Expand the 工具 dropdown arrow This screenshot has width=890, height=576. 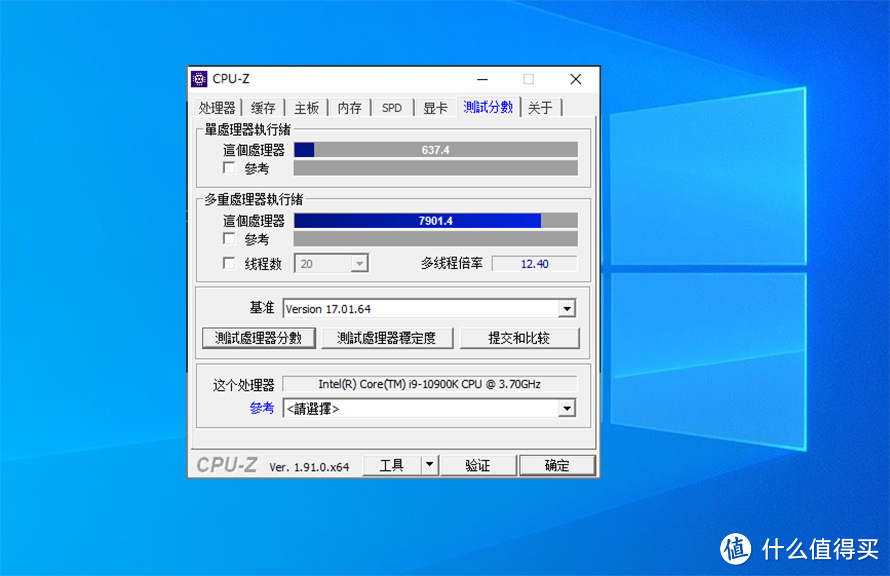pyautogui.click(x=430, y=465)
